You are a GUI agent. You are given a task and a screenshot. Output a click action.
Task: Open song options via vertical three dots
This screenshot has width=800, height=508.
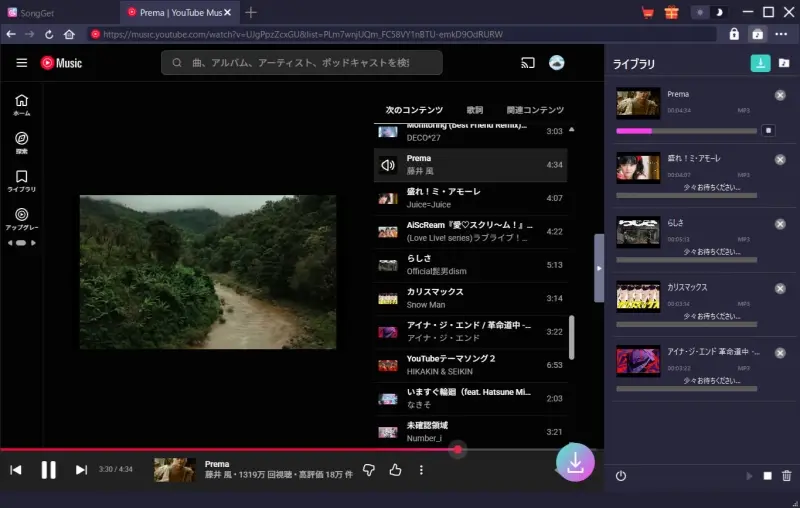pos(421,470)
